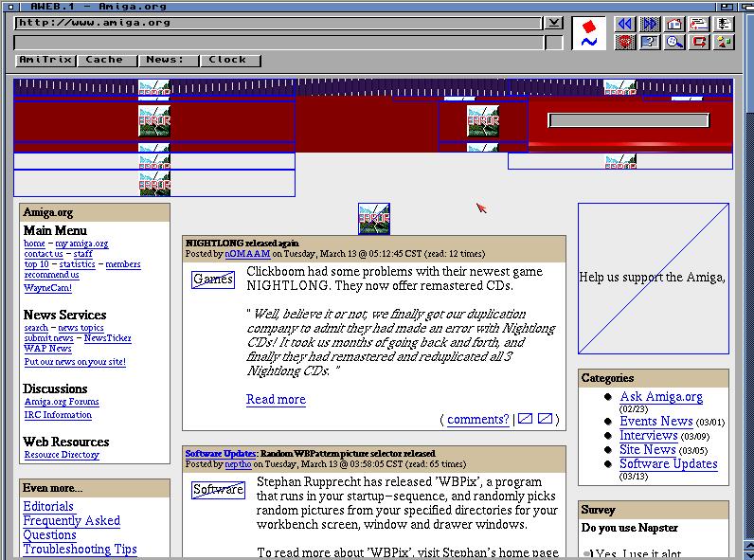Click the broken image below banner search field

[620, 161]
